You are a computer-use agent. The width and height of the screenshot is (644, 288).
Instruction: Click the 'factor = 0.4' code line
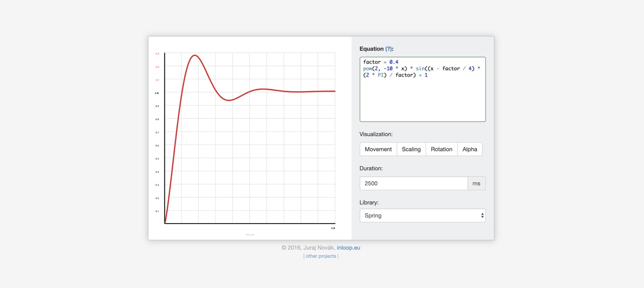click(381, 62)
